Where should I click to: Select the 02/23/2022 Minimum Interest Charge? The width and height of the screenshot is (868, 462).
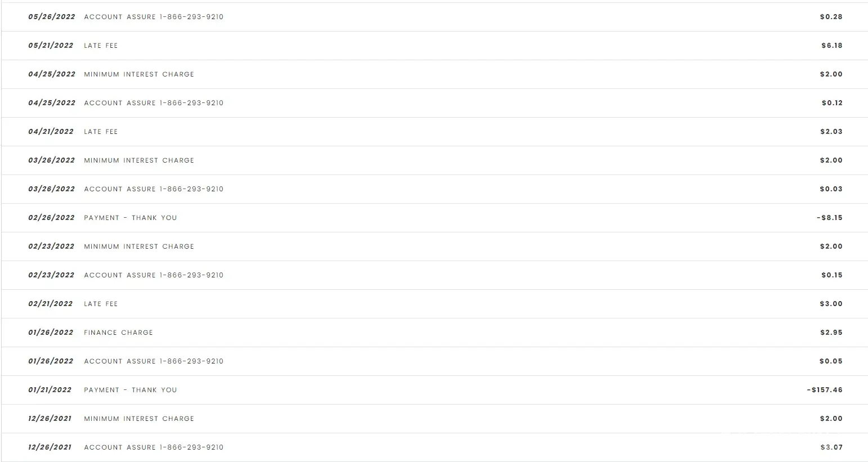(x=435, y=246)
